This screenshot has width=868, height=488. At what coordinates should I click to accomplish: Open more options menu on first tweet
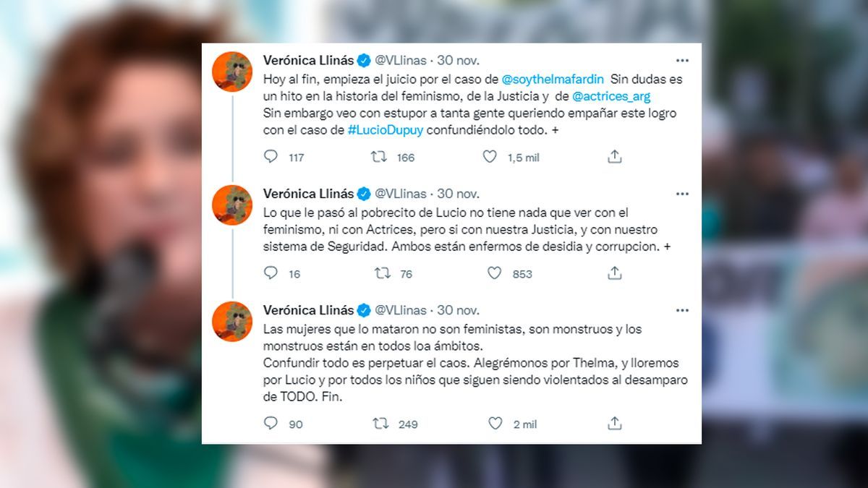[682, 61]
